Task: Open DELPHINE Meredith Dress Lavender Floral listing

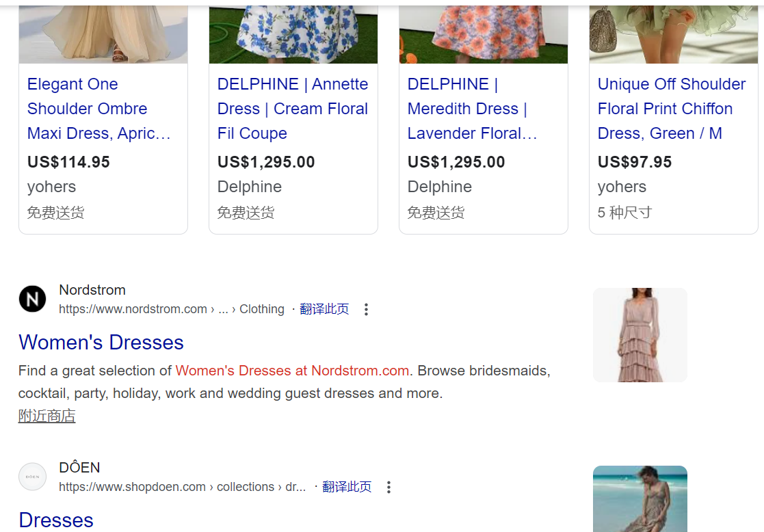Action: pyautogui.click(x=472, y=109)
